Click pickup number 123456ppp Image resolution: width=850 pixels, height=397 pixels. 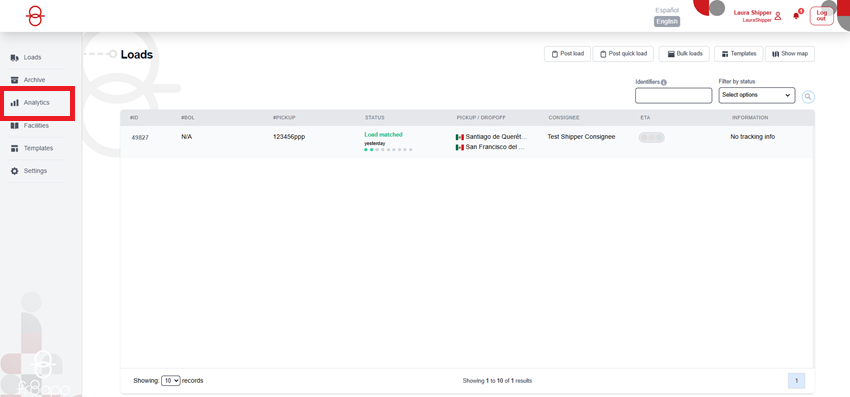(x=289, y=137)
